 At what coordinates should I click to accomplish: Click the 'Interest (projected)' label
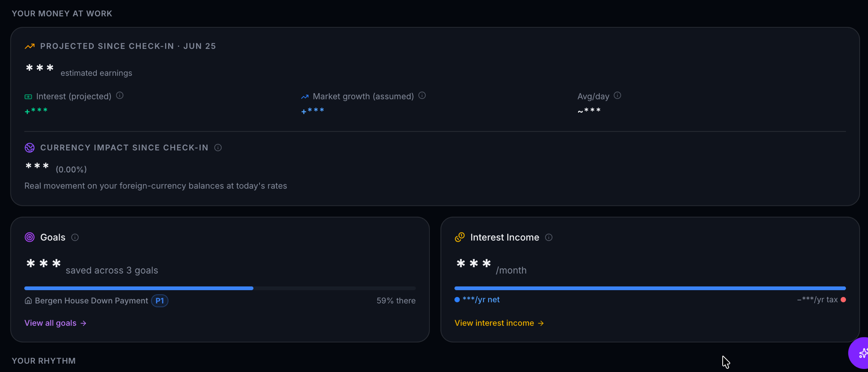coord(74,96)
